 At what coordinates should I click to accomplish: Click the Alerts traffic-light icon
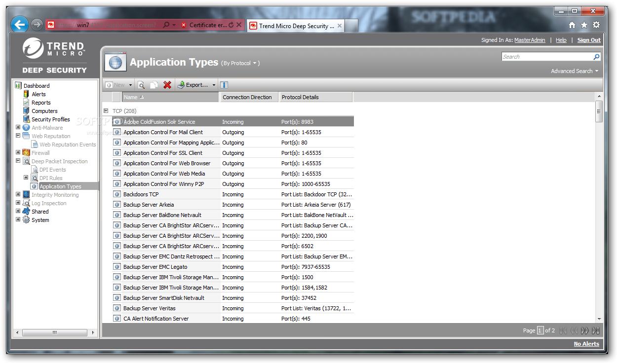(x=26, y=94)
